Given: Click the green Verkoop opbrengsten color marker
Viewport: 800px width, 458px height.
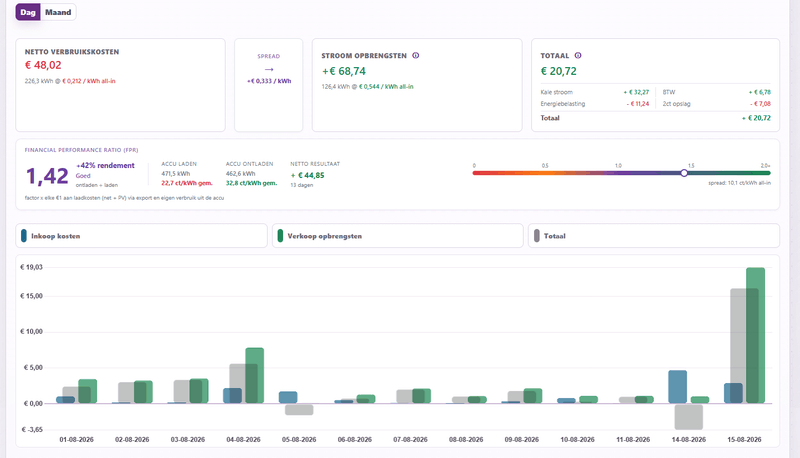Looking at the screenshot, I should 280,236.
